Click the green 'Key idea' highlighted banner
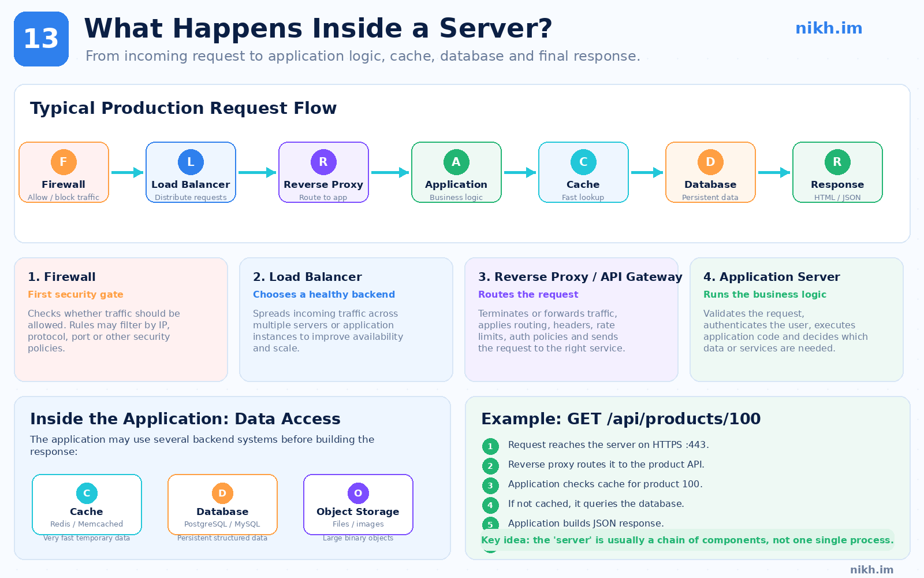Screen dimensions: 924x578 [687, 540]
